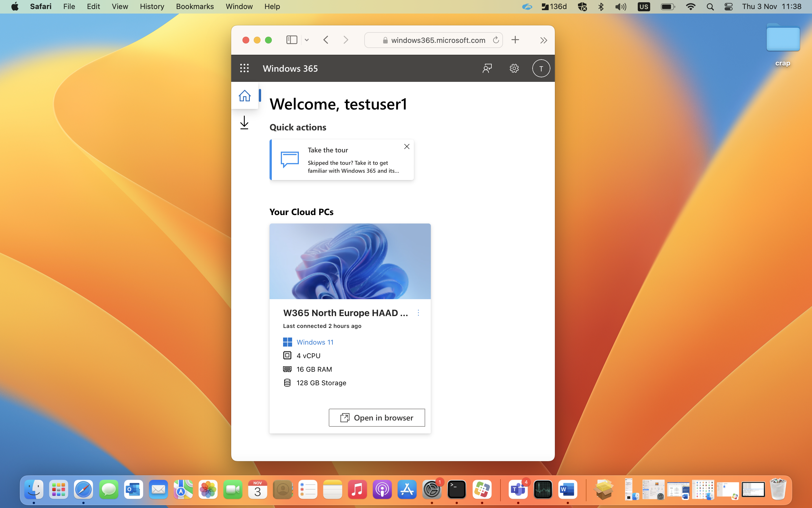Go to Home in Windows 365 sidebar
This screenshot has height=508, width=812.
pos(245,95)
